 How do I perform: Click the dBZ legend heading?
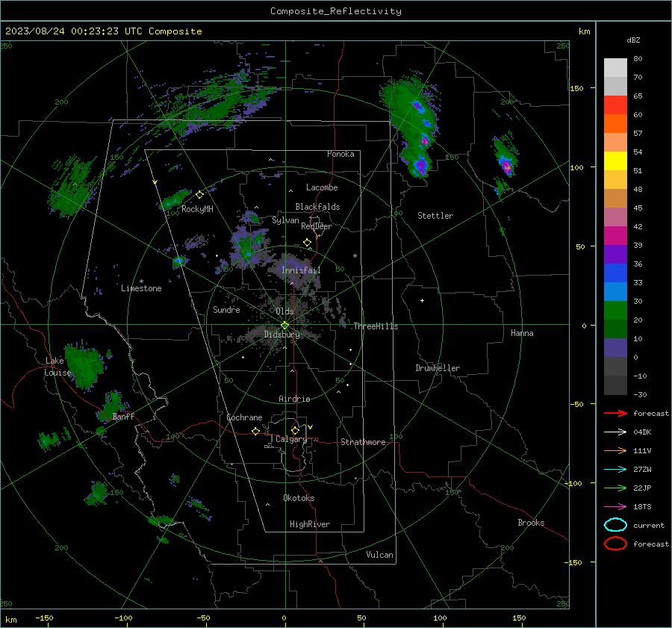tap(633, 40)
